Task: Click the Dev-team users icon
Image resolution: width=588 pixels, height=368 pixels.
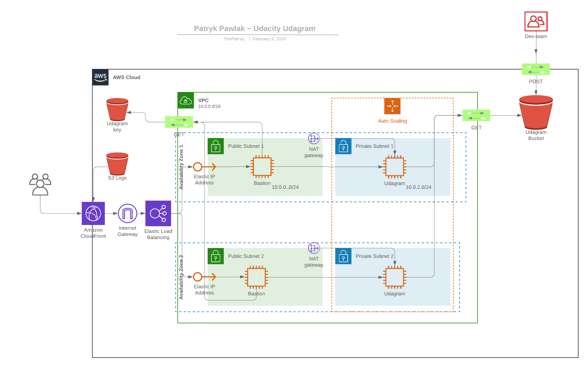Action: click(536, 21)
